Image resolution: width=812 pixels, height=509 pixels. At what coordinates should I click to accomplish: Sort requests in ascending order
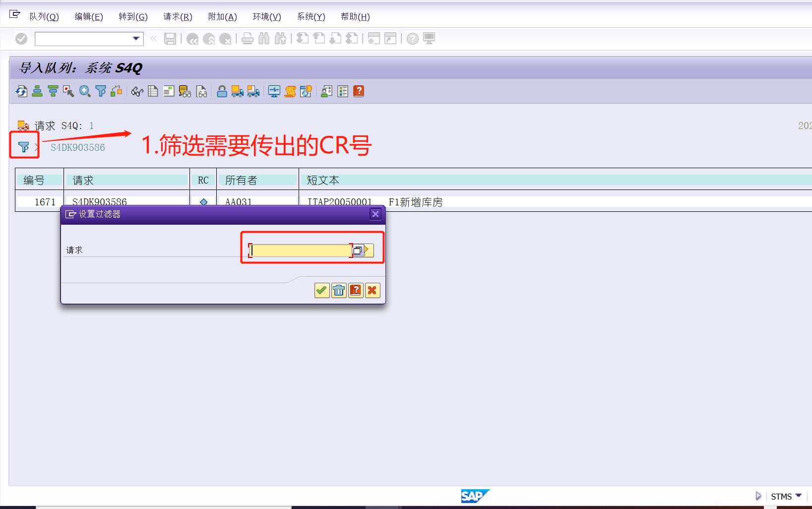point(37,91)
